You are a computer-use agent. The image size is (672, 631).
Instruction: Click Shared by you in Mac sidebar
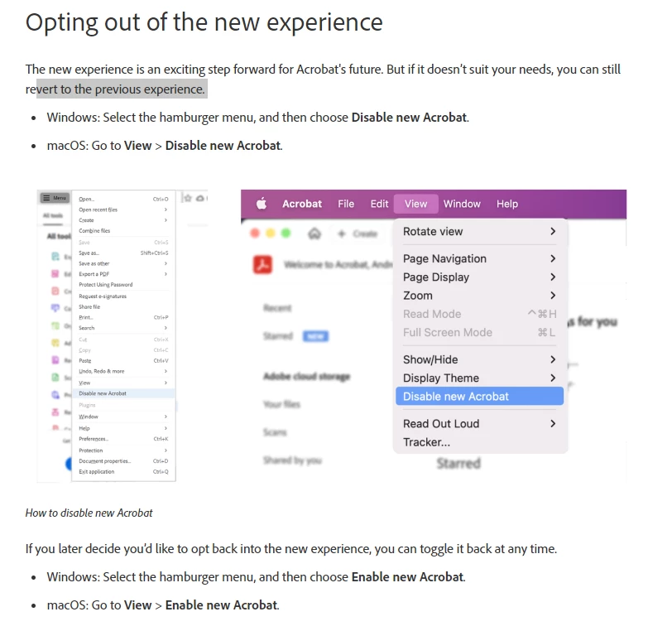292,460
